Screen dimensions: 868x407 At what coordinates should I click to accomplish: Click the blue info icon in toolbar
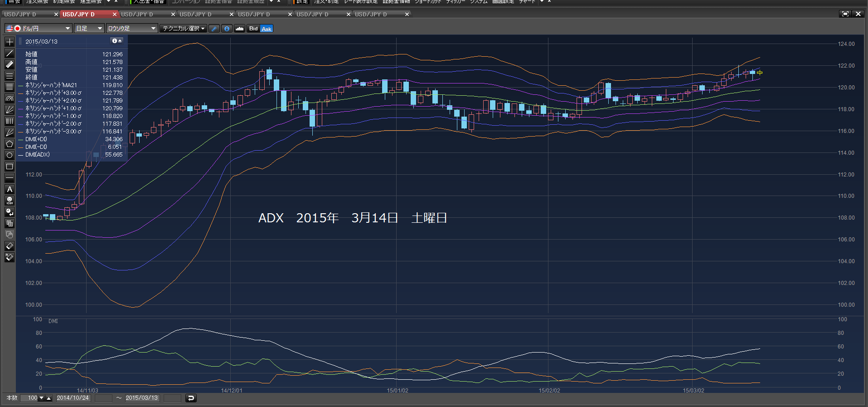(x=227, y=29)
